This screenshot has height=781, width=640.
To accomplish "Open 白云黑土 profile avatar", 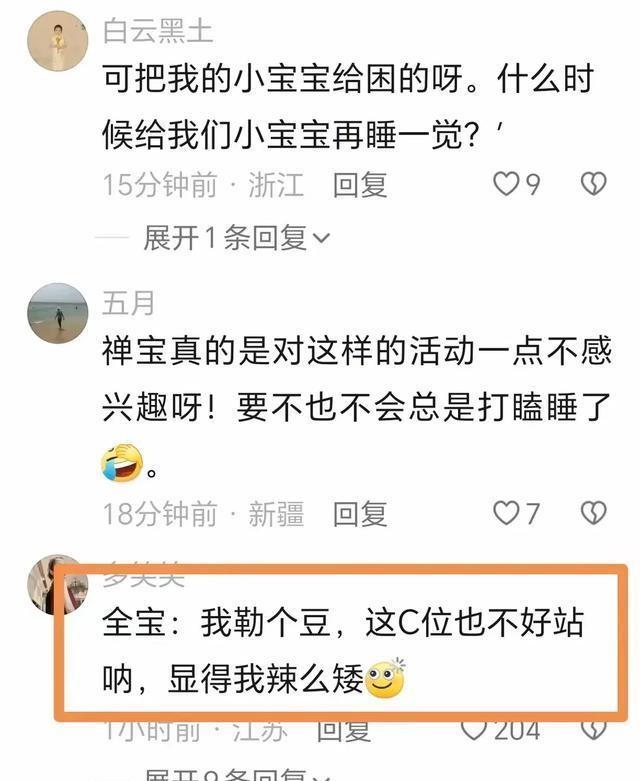I will pos(57,40).
